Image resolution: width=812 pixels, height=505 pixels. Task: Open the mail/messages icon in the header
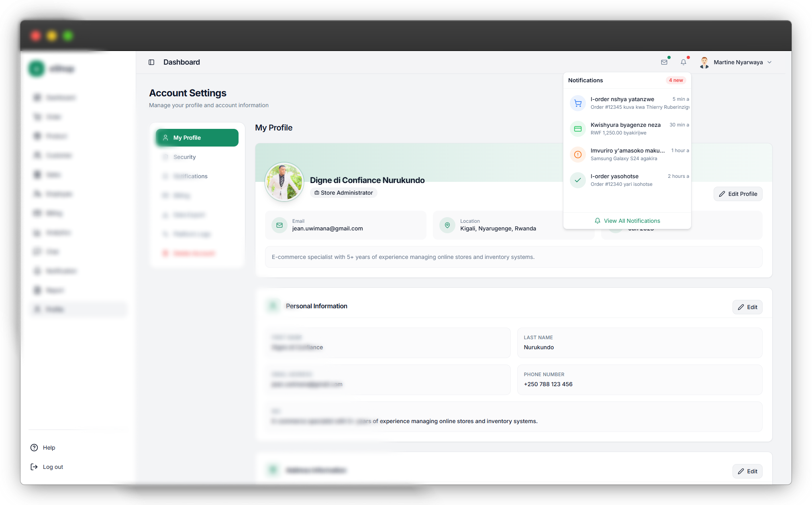[665, 62]
